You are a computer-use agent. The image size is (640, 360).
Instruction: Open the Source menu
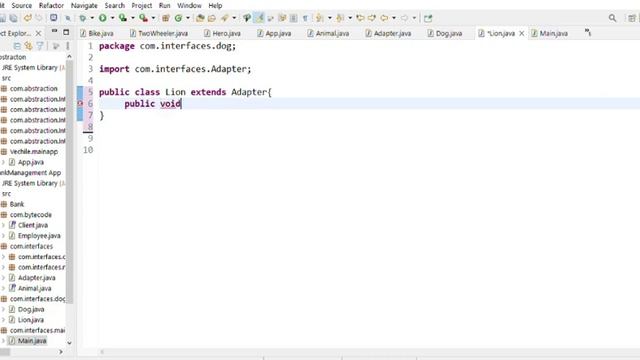click(22, 6)
